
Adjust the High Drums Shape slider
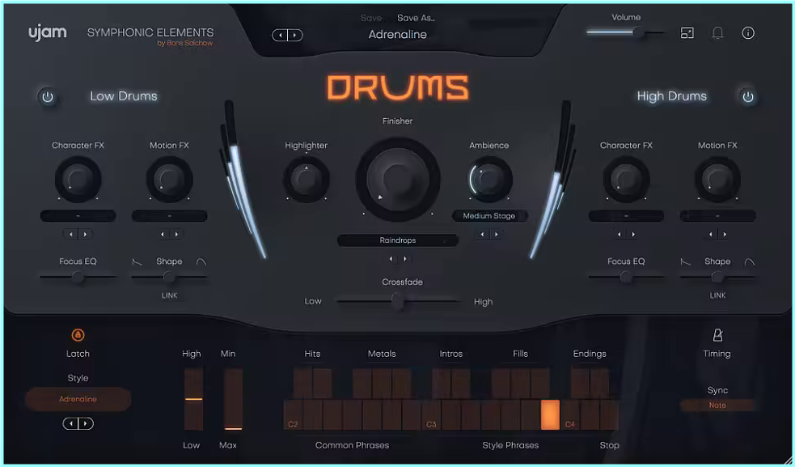pos(717,277)
